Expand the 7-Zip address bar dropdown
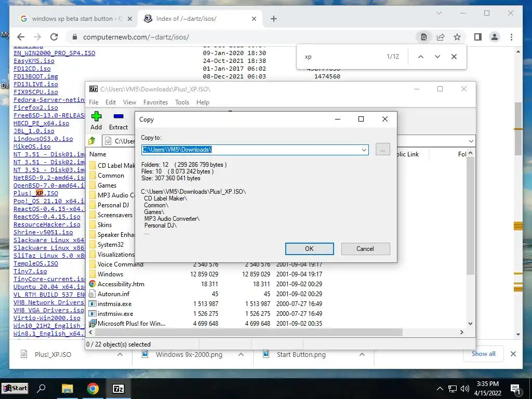532x399 pixels. coord(471,141)
